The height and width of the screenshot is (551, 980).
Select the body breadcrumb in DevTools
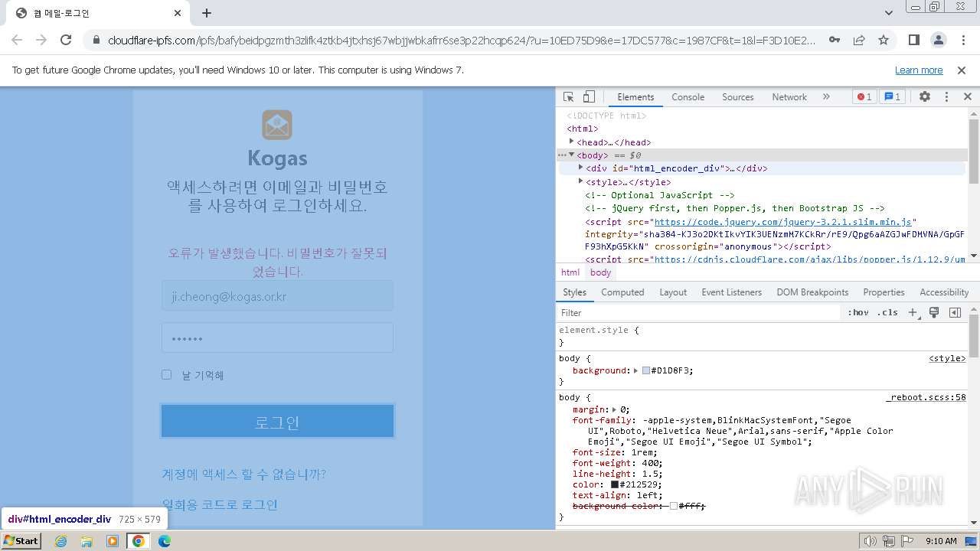tap(600, 272)
